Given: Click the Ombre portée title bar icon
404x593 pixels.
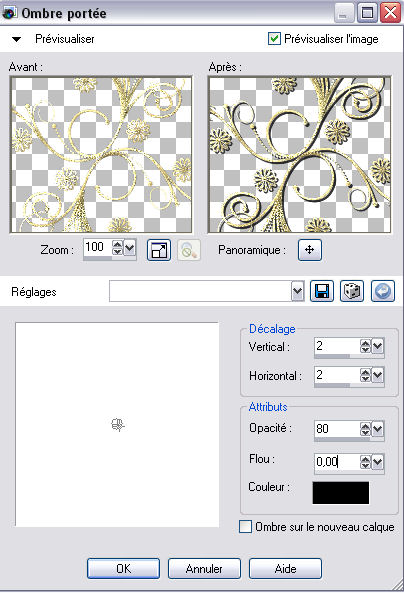Looking at the screenshot, I should 9,13.
